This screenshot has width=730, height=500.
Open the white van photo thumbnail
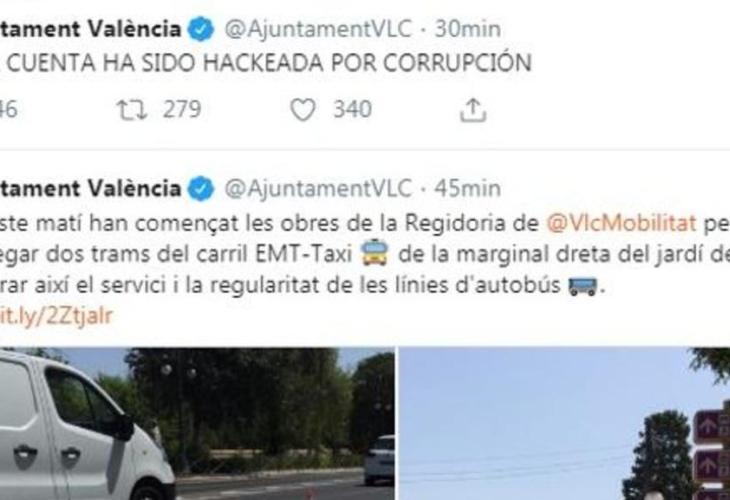click(x=197, y=424)
